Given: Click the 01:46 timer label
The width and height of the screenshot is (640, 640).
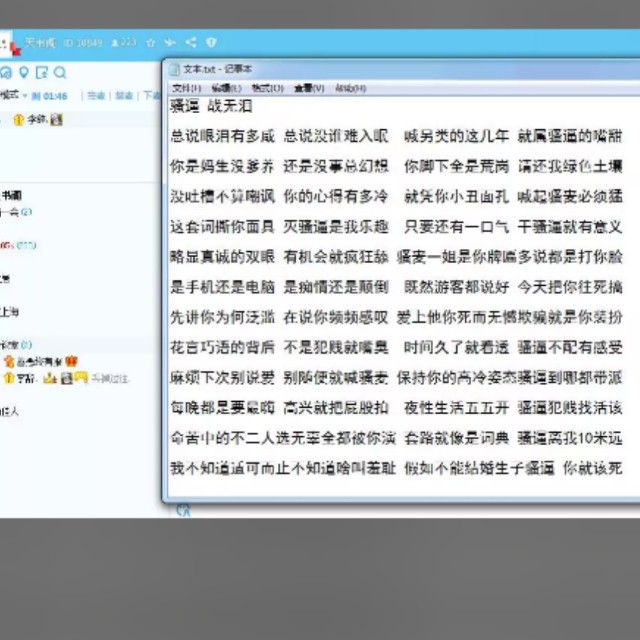Looking at the screenshot, I should (54, 96).
